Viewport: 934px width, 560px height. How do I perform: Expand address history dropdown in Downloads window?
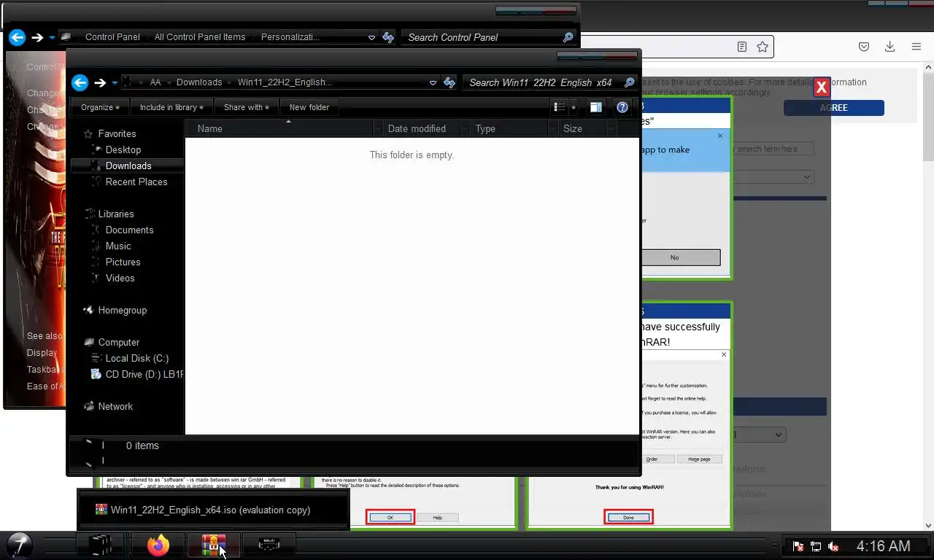point(433,83)
